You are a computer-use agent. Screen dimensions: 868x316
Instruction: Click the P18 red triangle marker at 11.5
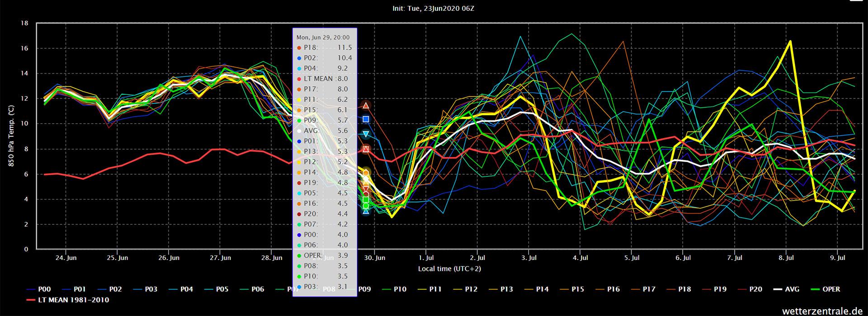[366, 105]
